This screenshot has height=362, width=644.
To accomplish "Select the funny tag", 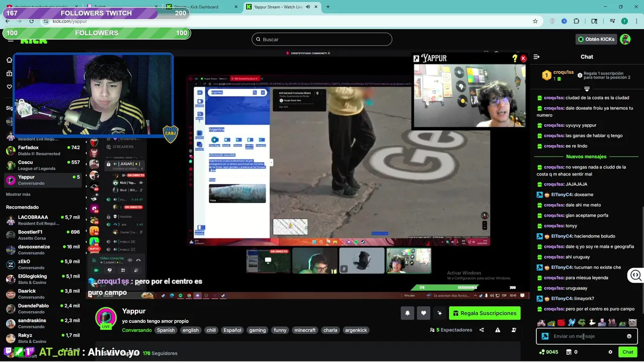I will pos(280,330).
